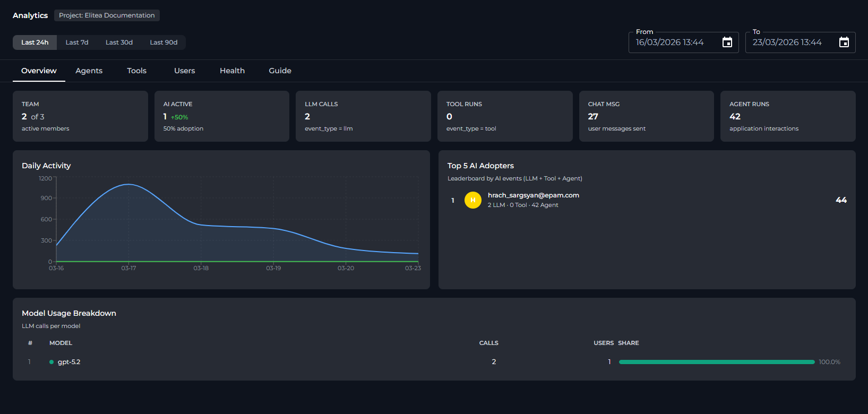Open the To date calendar picker icon
This screenshot has width=868, height=414.
pos(844,42)
